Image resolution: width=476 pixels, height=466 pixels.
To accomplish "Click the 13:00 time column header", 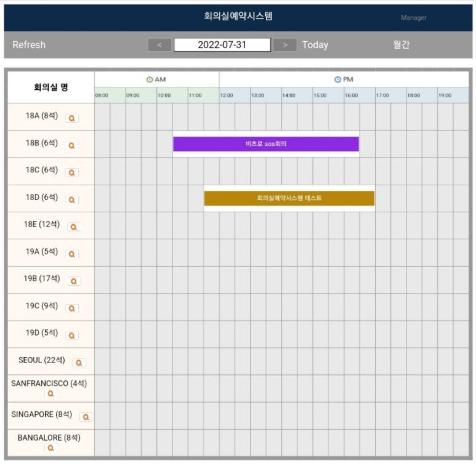I will pos(266,95).
